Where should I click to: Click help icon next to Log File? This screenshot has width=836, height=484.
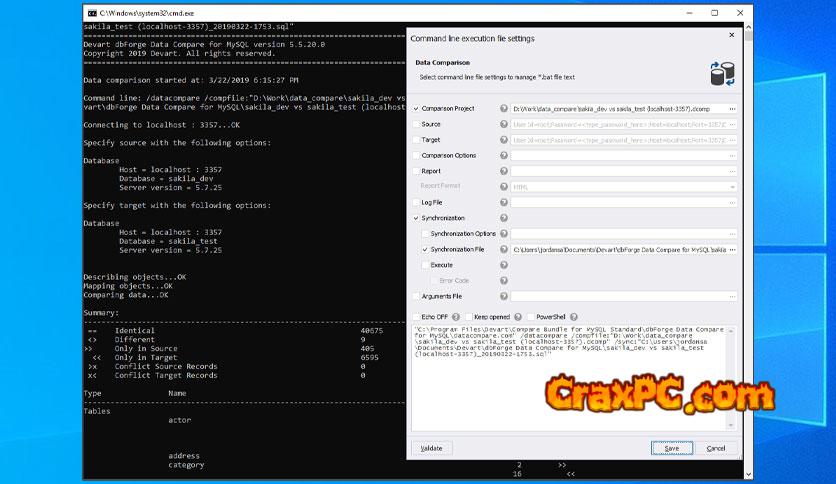504,202
